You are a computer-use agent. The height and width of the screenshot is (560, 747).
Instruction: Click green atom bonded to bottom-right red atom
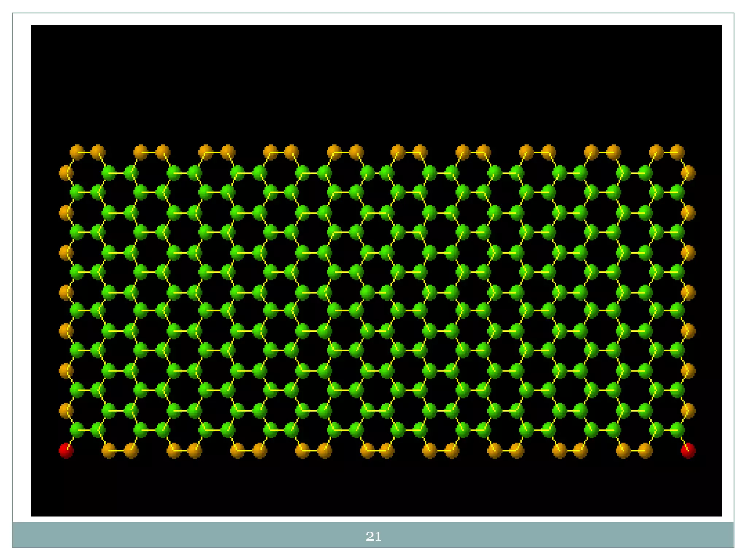[677, 430]
